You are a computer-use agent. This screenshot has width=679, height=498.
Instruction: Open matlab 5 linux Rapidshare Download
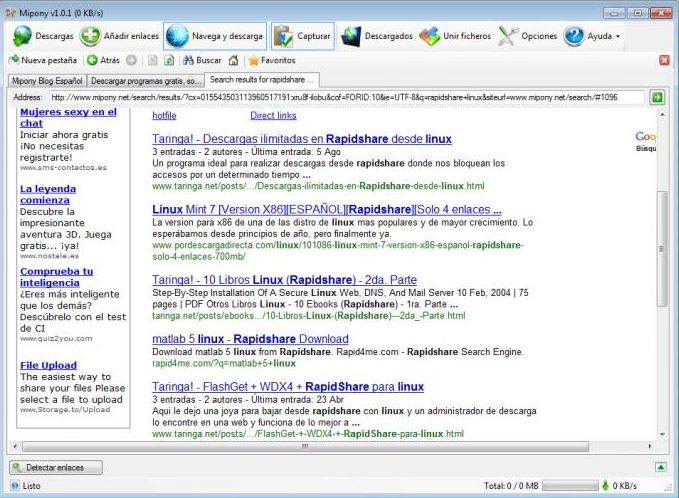pyautogui.click(x=250, y=339)
